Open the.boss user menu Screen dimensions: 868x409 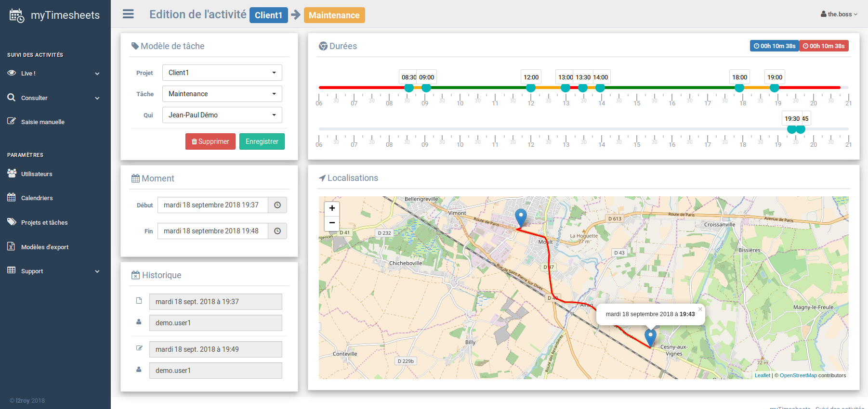(x=839, y=14)
